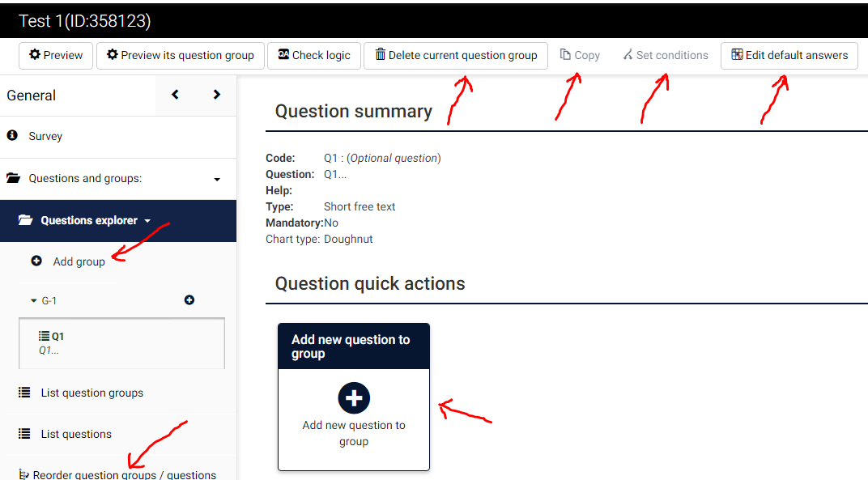Click the plus icon beside Add group
This screenshot has width=868, height=480.
click(36, 261)
